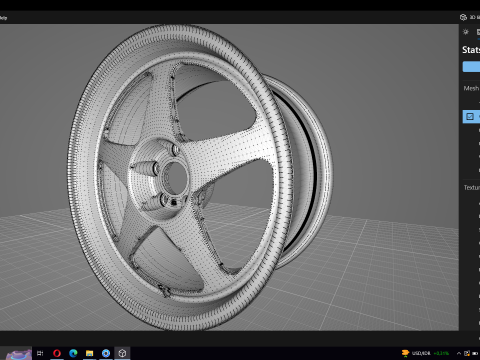Click the wheel's center hub
The image size is (480, 360).
tap(176, 176)
